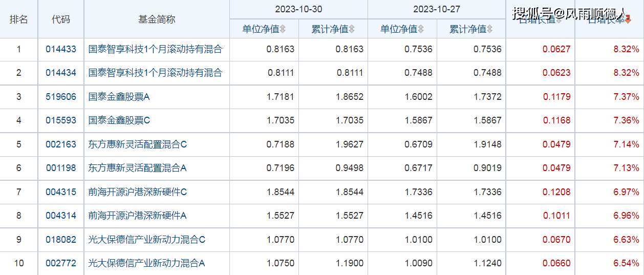Open 国泰智享科技1个月滚动持有混合 in row 014433

pyautogui.click(x=156, y=50)
